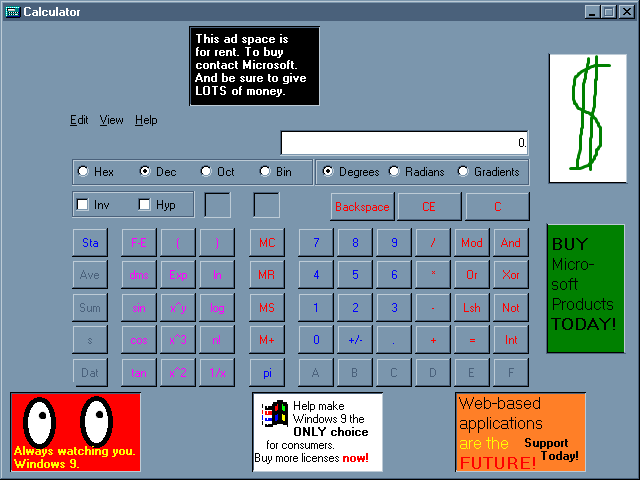The width and height of the screenshot is (640, 480).
Task: Click the green dollar sign ad image
Action: [588, 118]
